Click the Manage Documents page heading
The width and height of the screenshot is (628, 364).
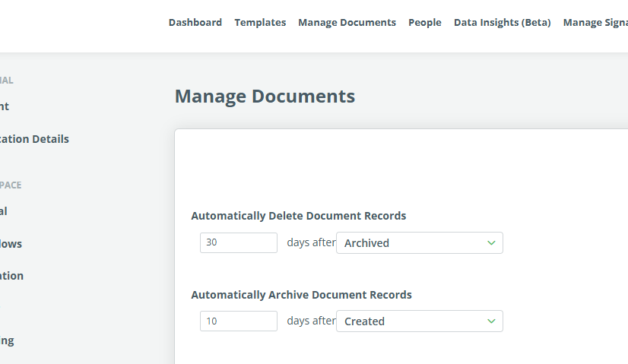(265, 97)
